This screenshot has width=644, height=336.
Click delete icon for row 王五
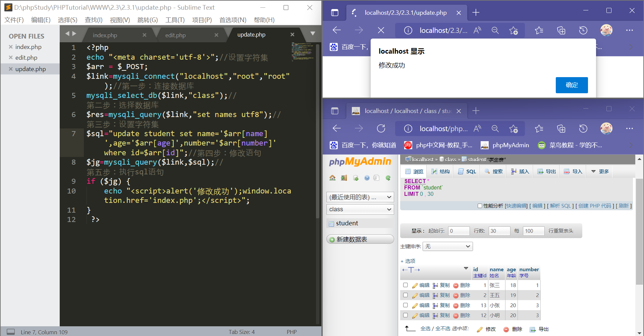(x=456, y=295)
